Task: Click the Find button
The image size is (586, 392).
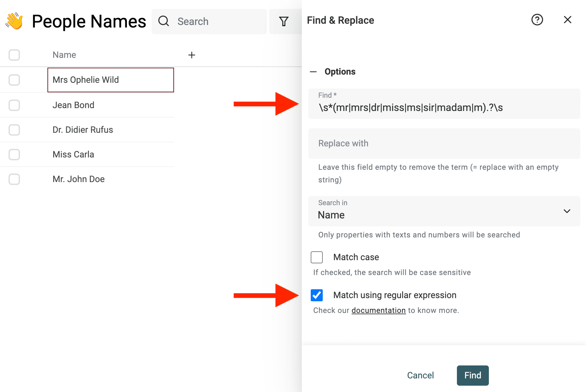Action: tap(473, 376)
